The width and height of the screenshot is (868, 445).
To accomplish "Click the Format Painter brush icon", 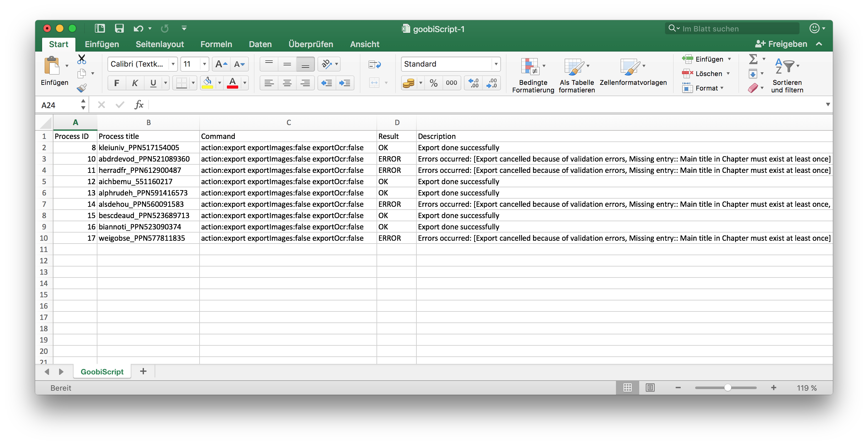I will (x=81, y=88).
